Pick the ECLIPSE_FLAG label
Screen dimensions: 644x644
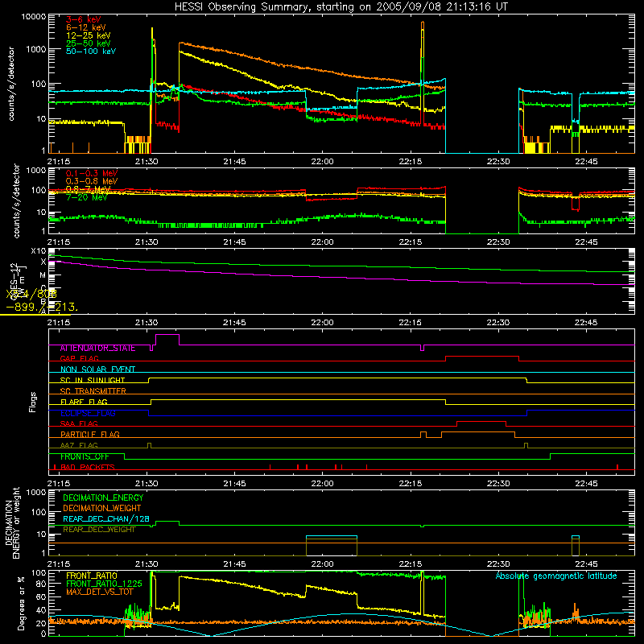[88, 413]
